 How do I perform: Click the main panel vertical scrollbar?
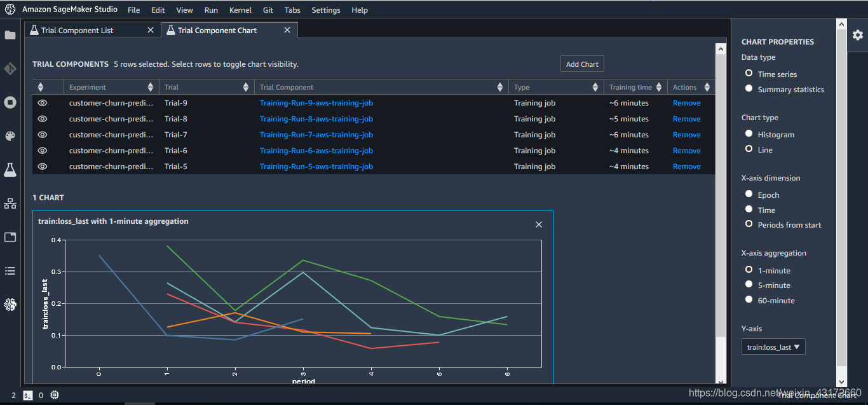(721, 195)
